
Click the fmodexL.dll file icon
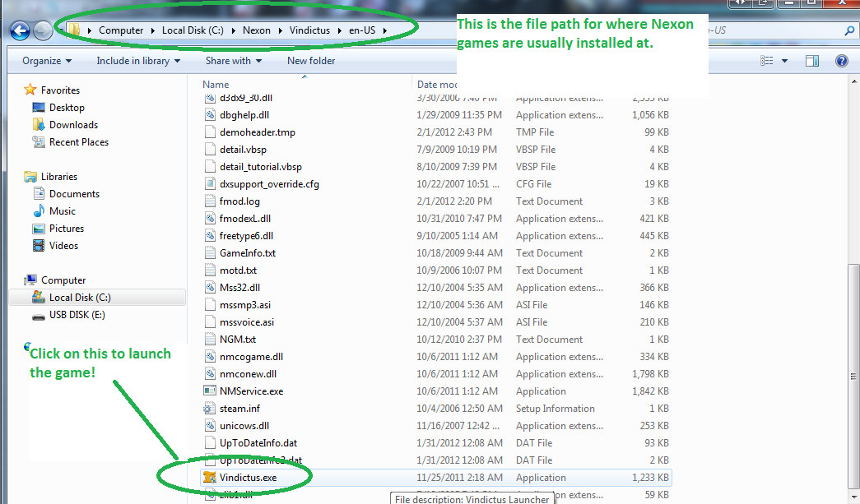[210, 219]
